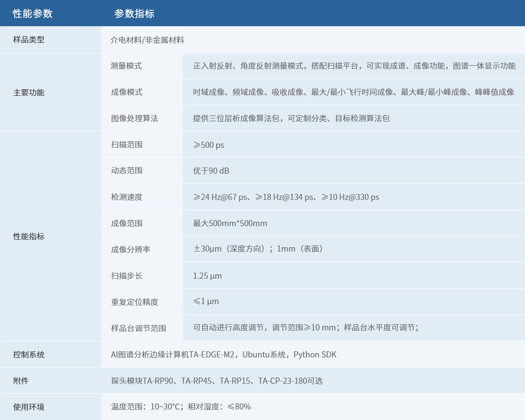Select the 图像处理算法 label
Screen dimensions: 525x420
pos(134,118)
